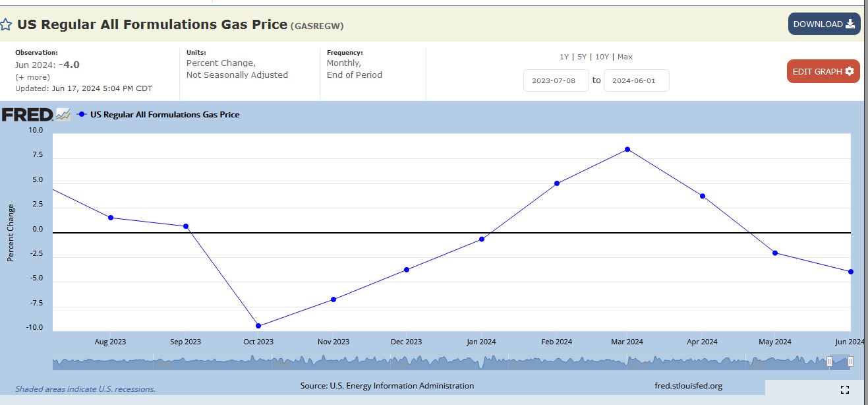Select the October 2023 lowest data point
The width and height of the screenshot is (868, 405).
pos(258,326)
